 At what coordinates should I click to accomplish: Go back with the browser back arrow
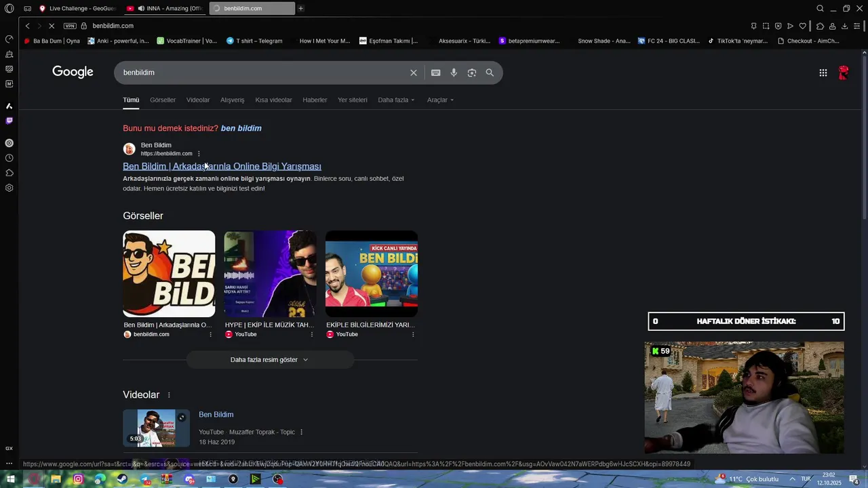pyautogui.click(x=27, y=26)
